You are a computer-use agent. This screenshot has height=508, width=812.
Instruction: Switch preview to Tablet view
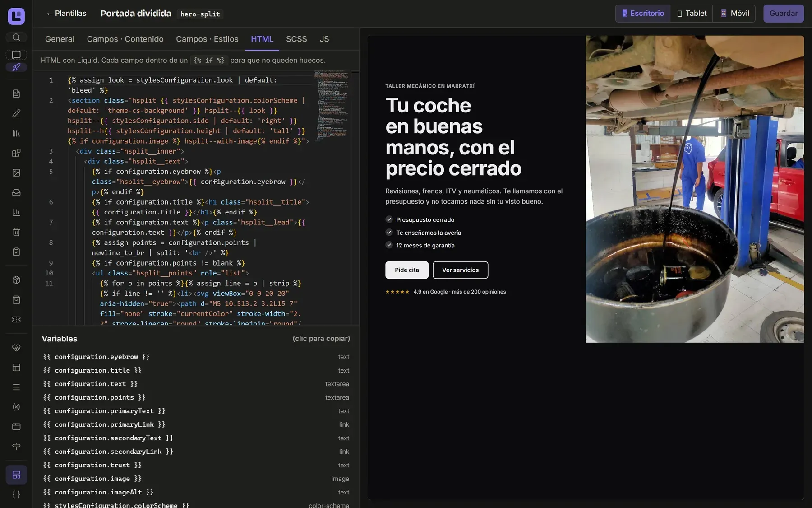(692, 14)
